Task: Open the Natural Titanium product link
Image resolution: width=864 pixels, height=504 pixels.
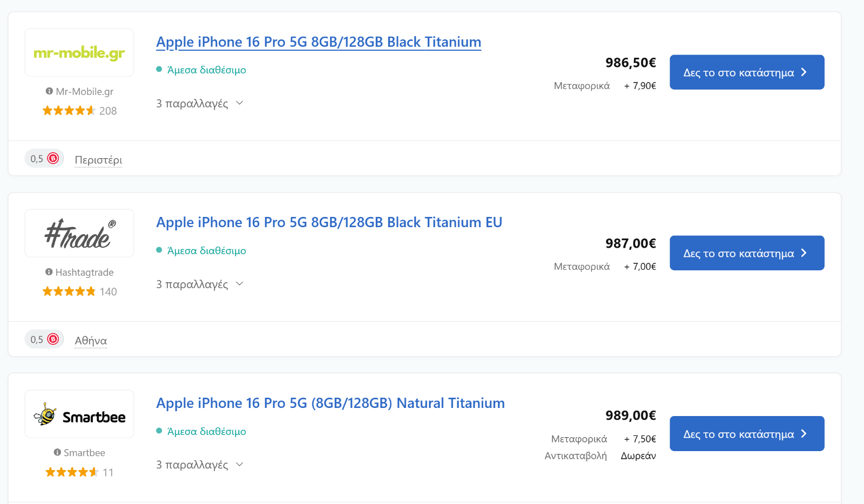Action: coord(330,403)
